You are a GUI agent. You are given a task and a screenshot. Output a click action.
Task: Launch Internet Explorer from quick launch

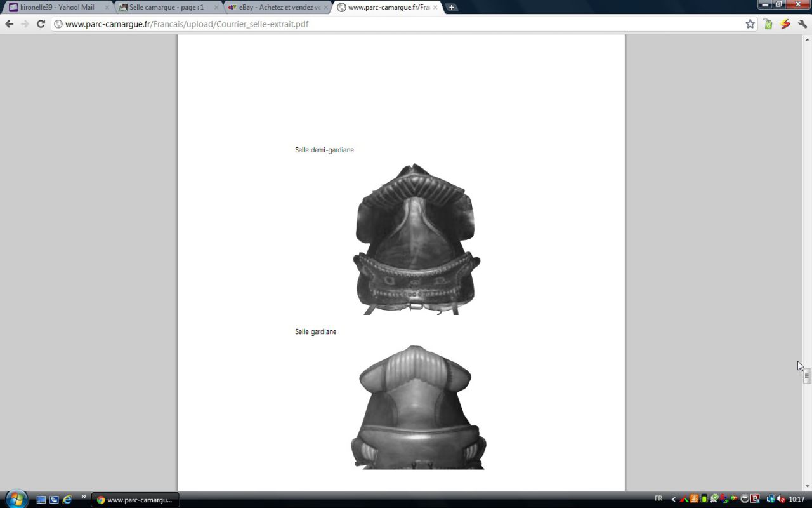click(67, 500)
